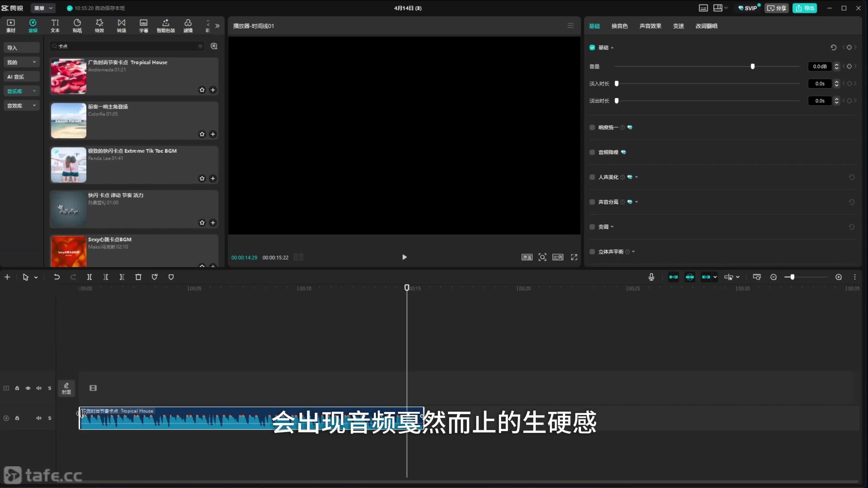Click the AI 音乐 button
This screenshot has width=868, height=488.
click(x=21, y=77)
